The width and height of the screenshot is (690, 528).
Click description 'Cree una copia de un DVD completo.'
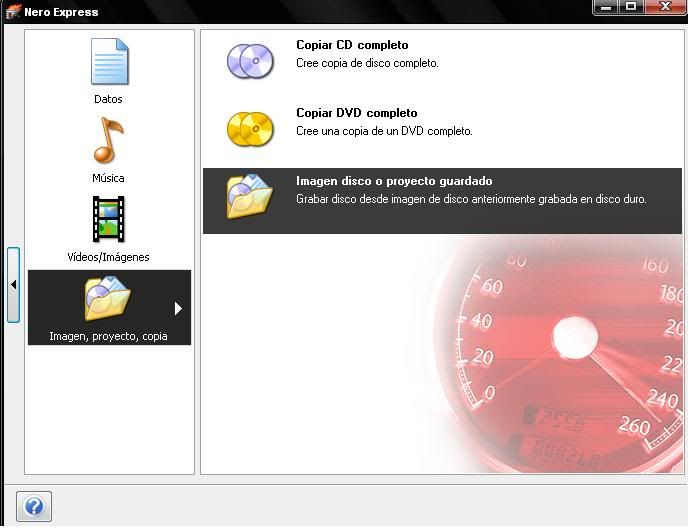pos(384,131)
